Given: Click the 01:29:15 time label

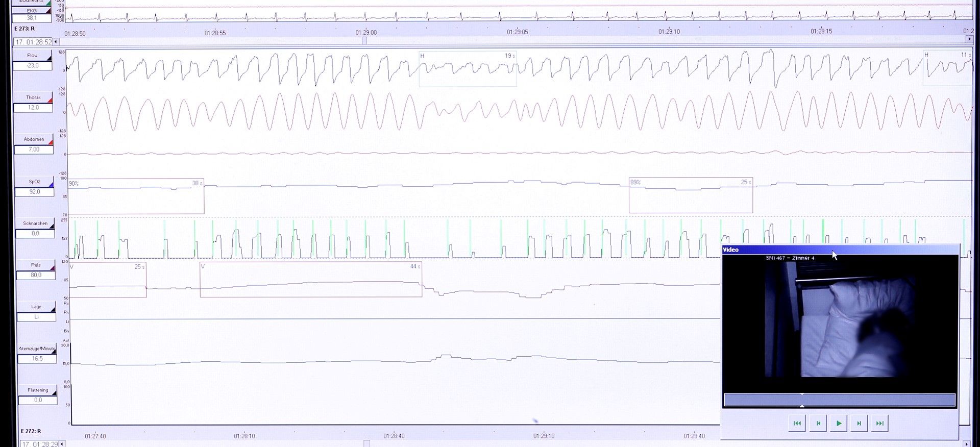Looking at the screenshot, I should pyautogui.click(x=821, y=31).
